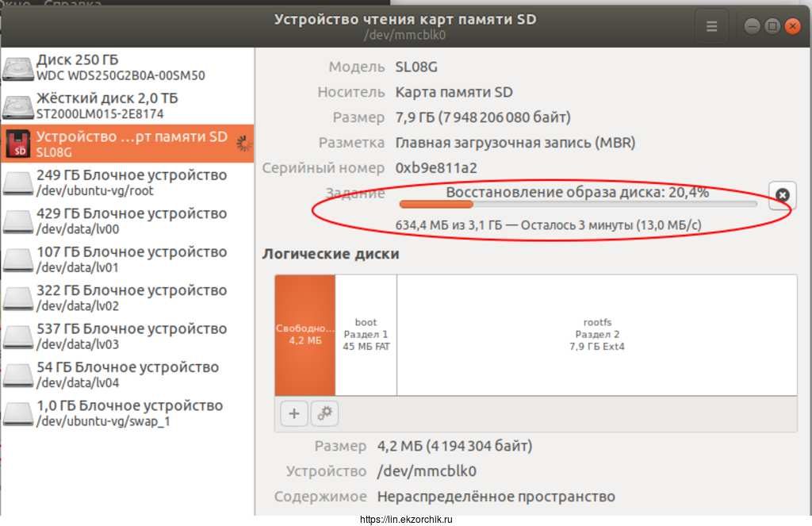Open the partition options gear button
This screenshot has height=526, width=812.
click(x=324, y=413)
